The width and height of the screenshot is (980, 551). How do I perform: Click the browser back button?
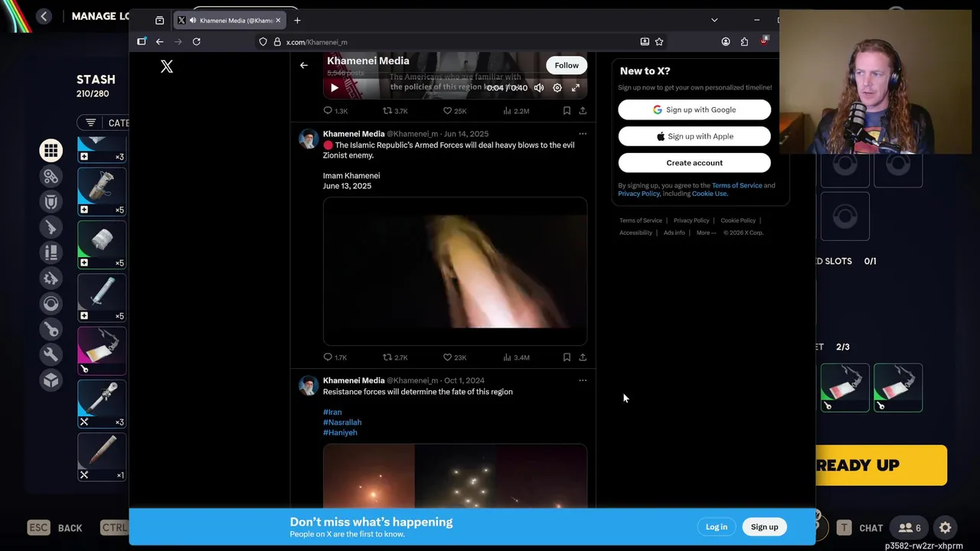click(x=159, y=42)
